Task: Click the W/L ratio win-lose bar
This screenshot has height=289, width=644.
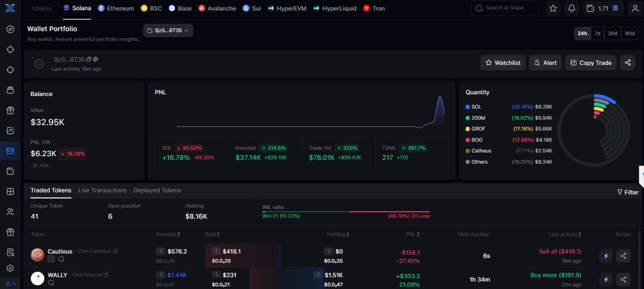Action: [x=346, y=212]
